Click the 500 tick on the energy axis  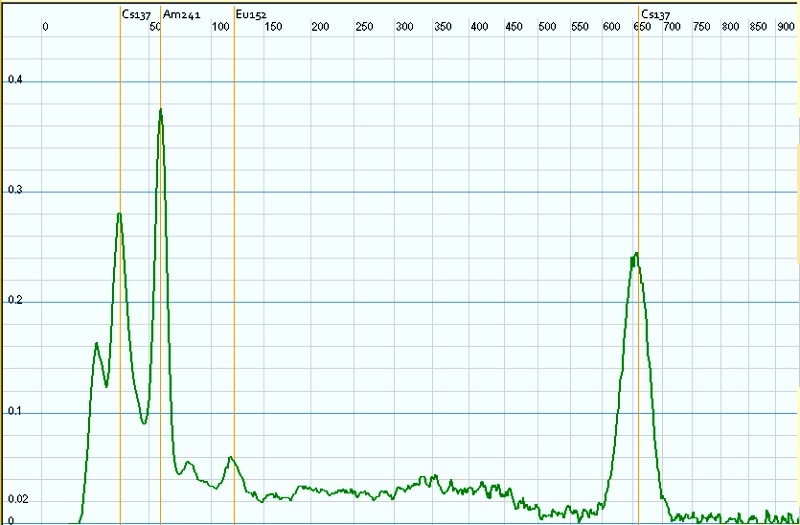pyautogui.click(x=546, y=26)
